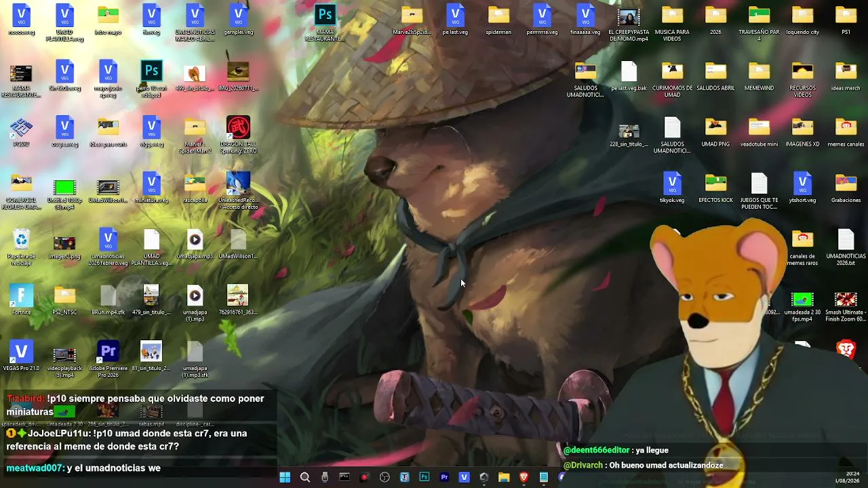Select the pe last.veg.bak file
The width and height of the screenshot is (868, 488).
[629, 75]
